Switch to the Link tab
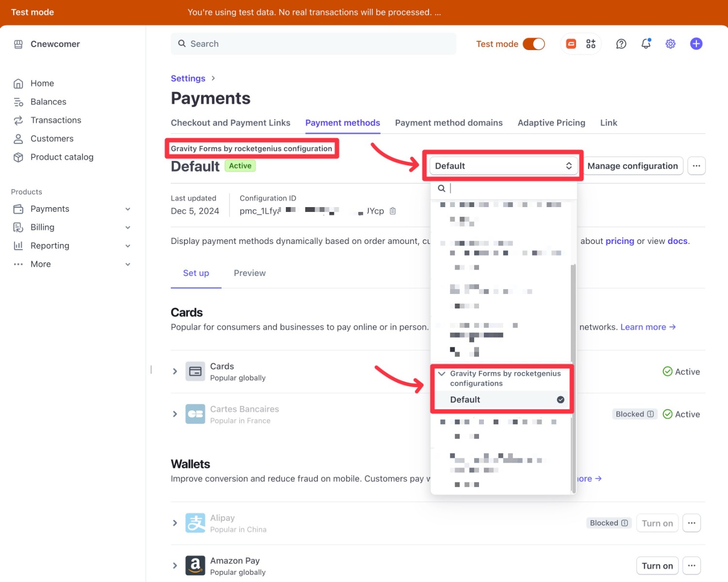Screen dimensions: 728x582 [609, 123]
